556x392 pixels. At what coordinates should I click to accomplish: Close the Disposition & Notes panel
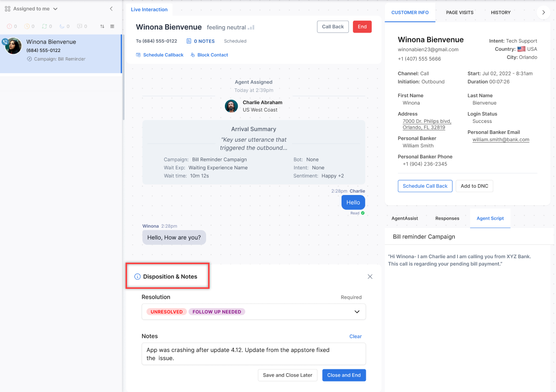pos(370,276)
